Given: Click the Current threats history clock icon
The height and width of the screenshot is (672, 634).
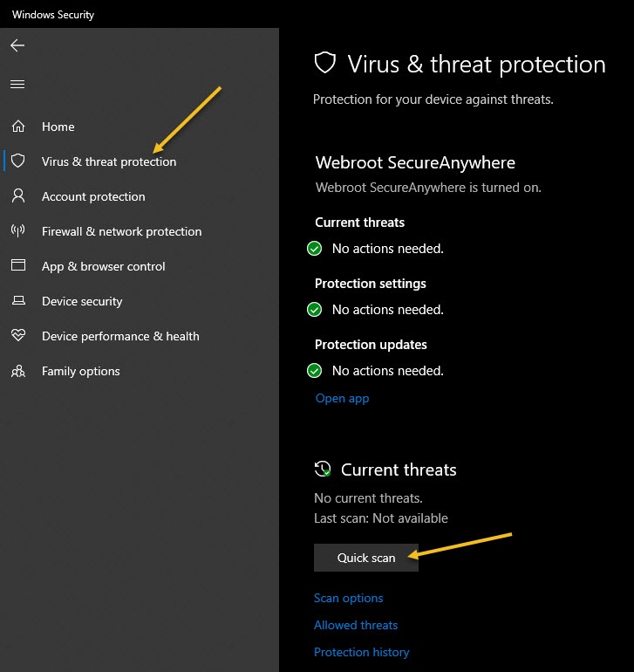Looking at the screenshot, I should 323,470.
